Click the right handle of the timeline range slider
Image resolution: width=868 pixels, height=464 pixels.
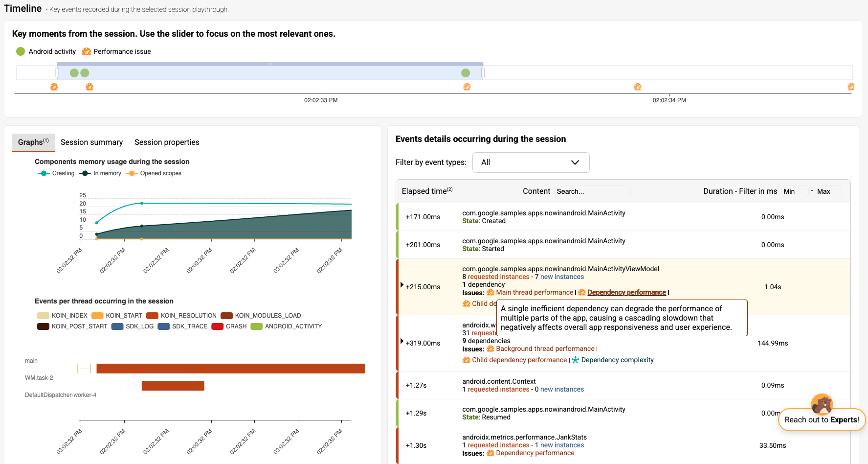click(483, 73)
